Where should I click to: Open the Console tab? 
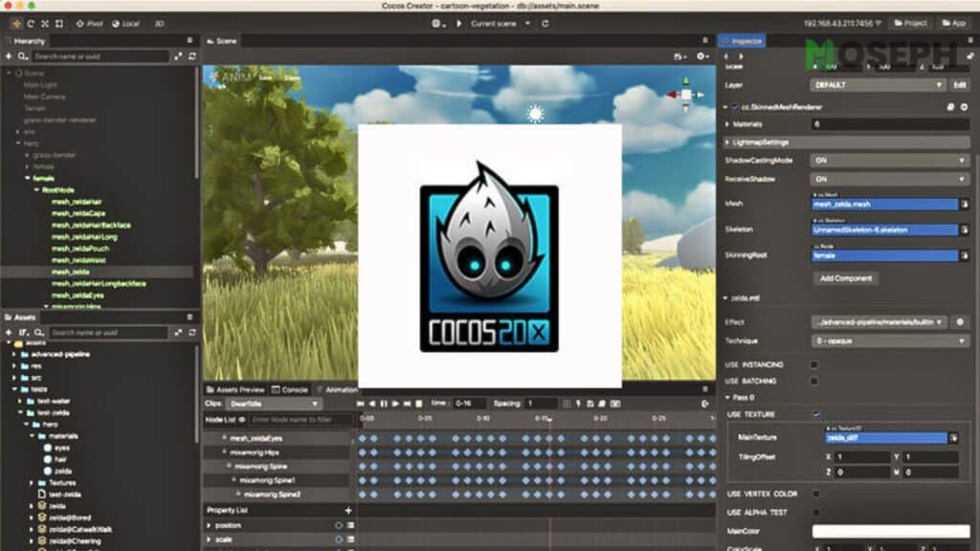(290, 390)
